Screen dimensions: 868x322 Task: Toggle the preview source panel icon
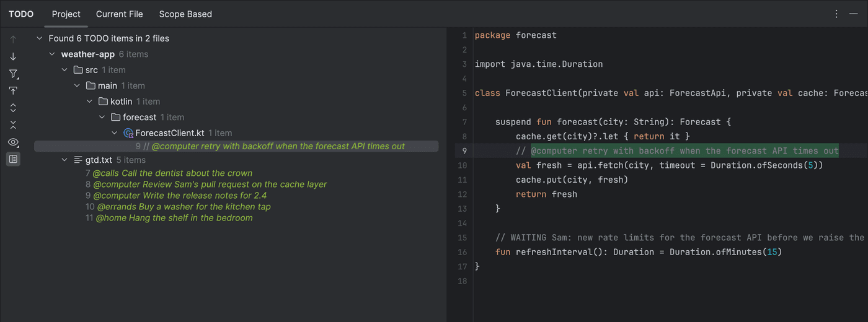pos(13,159)
